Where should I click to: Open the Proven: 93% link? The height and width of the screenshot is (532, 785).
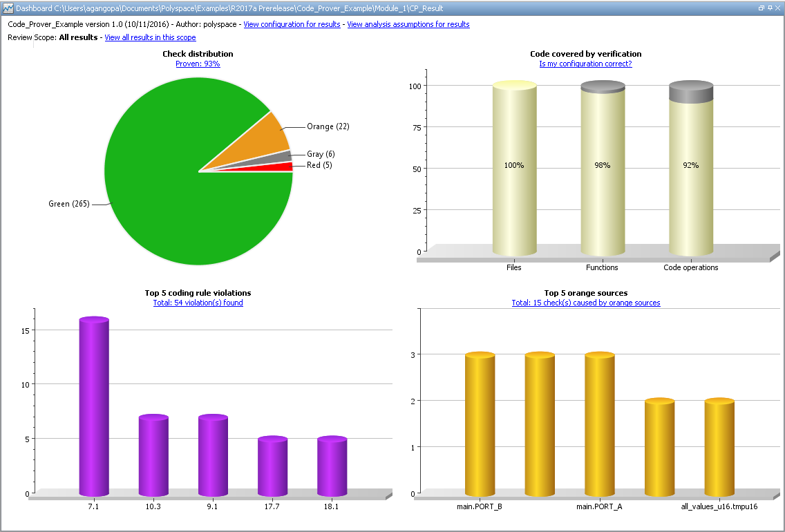point(198,64)
